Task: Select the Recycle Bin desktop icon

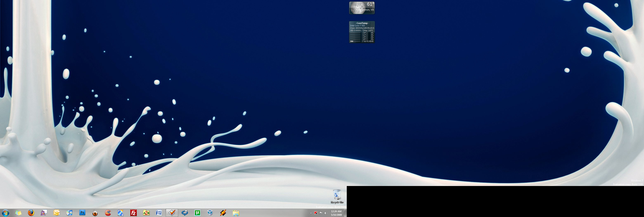Action: click(x=337, y=197)
